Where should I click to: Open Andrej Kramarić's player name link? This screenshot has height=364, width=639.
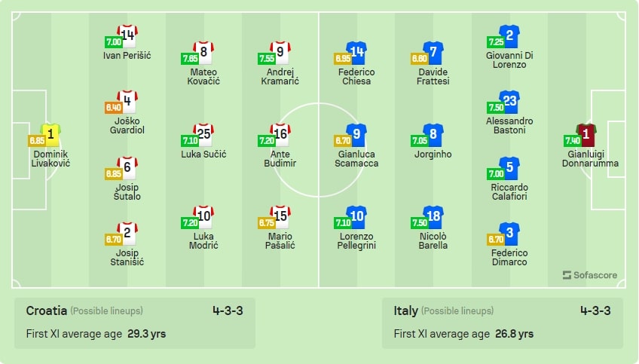[x=280, y=76]
